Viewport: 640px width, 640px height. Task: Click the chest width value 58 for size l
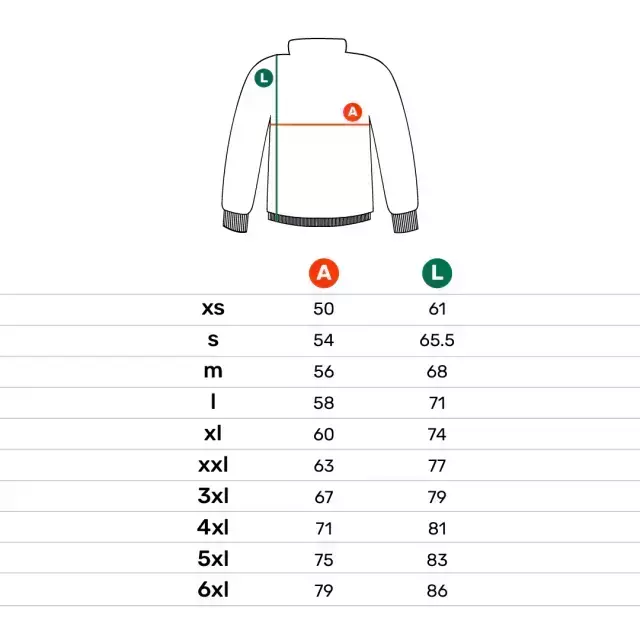point(324,403)
